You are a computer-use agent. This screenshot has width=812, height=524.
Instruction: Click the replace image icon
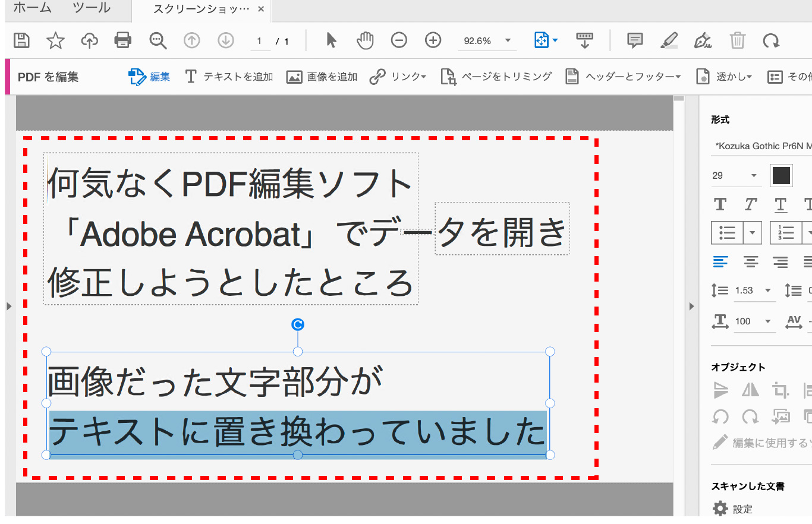780,416
